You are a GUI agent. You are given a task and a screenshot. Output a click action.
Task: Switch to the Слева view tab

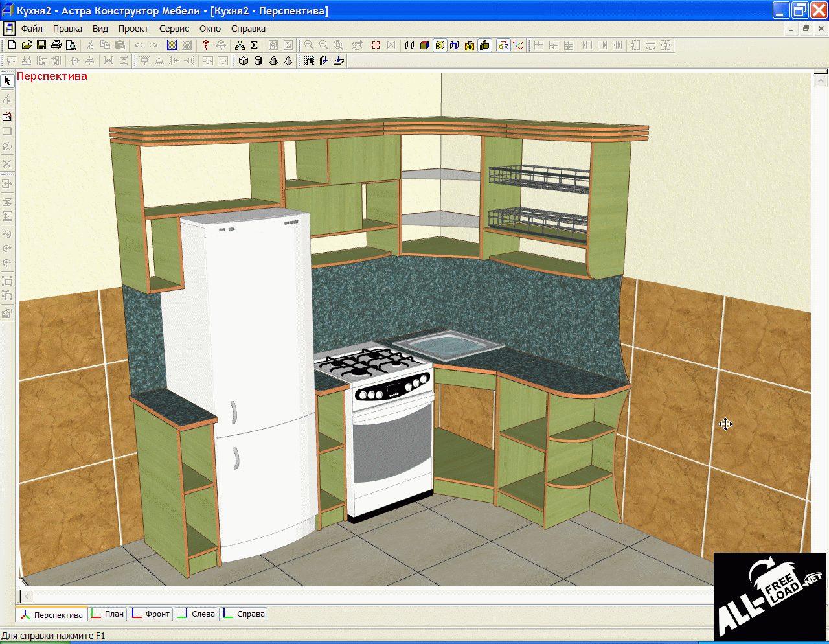[197, 614]
